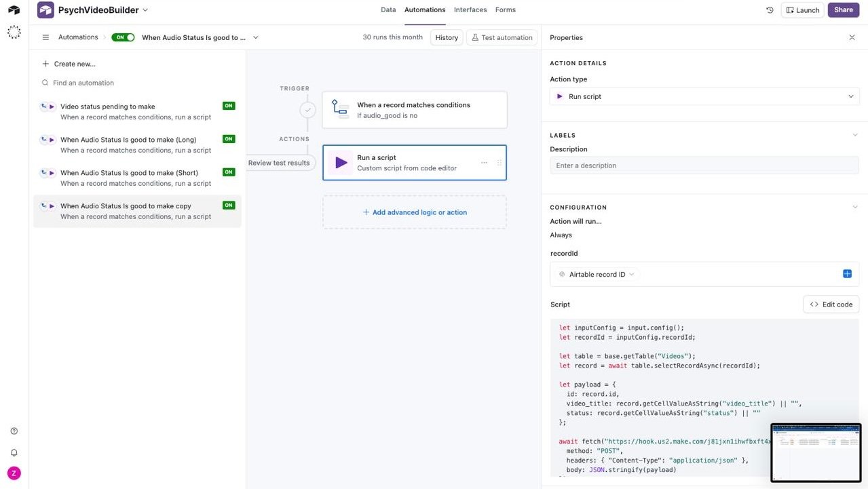Click the help question mark icon
Viewport: 868px width, 489px height.
tap(14, 431)
